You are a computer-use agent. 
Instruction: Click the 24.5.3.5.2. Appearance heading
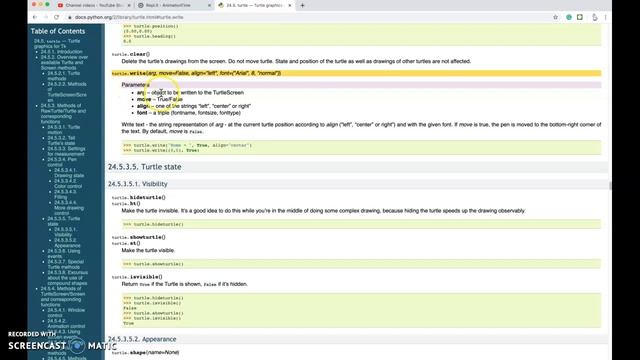(142, 339)
